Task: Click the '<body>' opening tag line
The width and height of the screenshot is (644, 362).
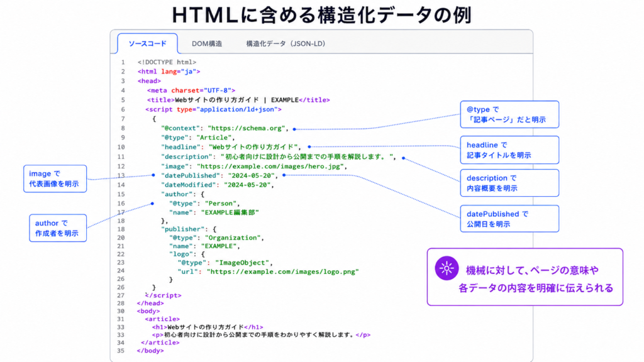Action: [x=148, y=311]
